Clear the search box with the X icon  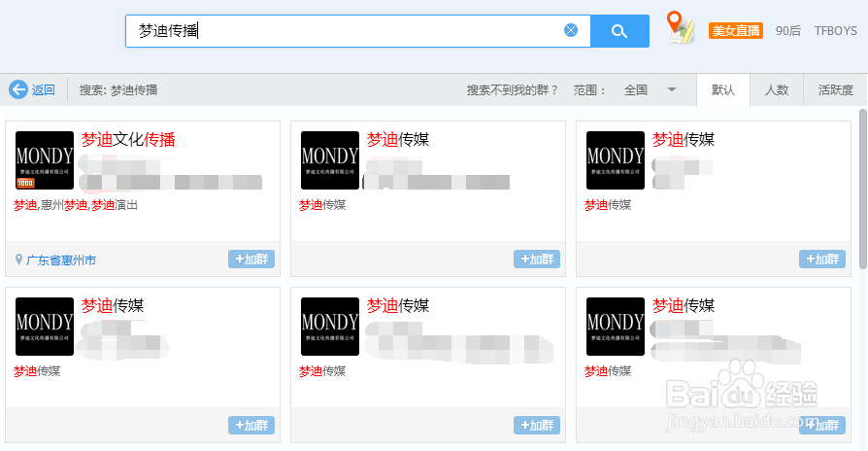click(571, 30)
